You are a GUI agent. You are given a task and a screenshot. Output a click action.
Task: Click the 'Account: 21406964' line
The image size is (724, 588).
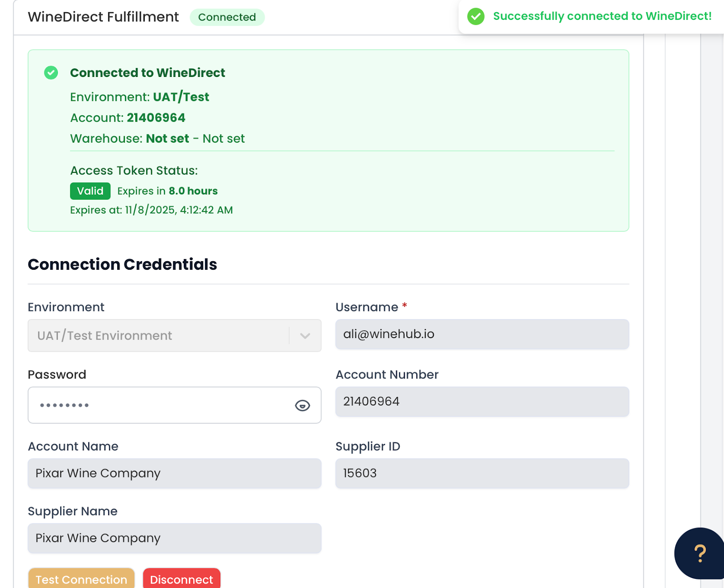click(x=128, y=118)
